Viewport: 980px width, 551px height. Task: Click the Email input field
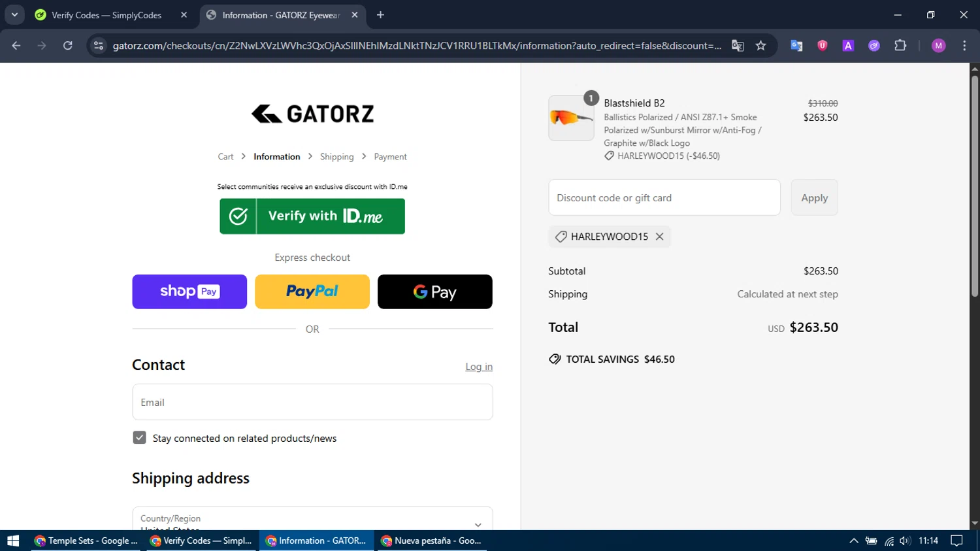(312, 402)
